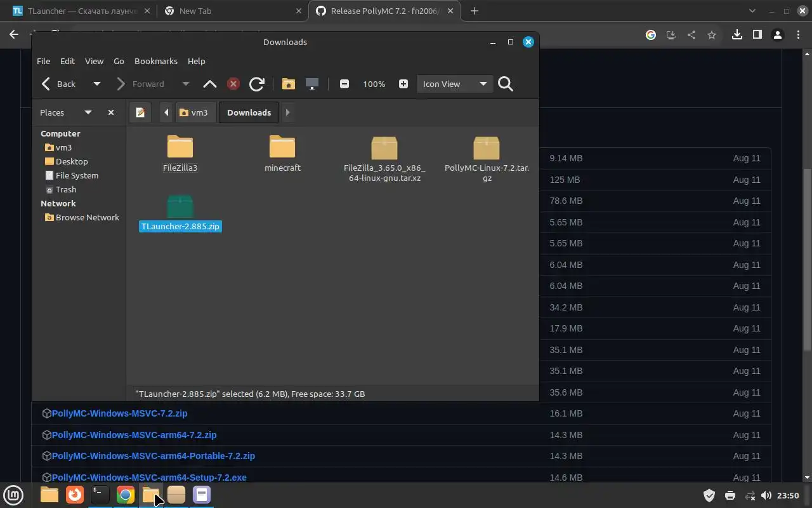812x508 pixels.
Task: Open the Edit menu
Action: (x=67, y=61)
